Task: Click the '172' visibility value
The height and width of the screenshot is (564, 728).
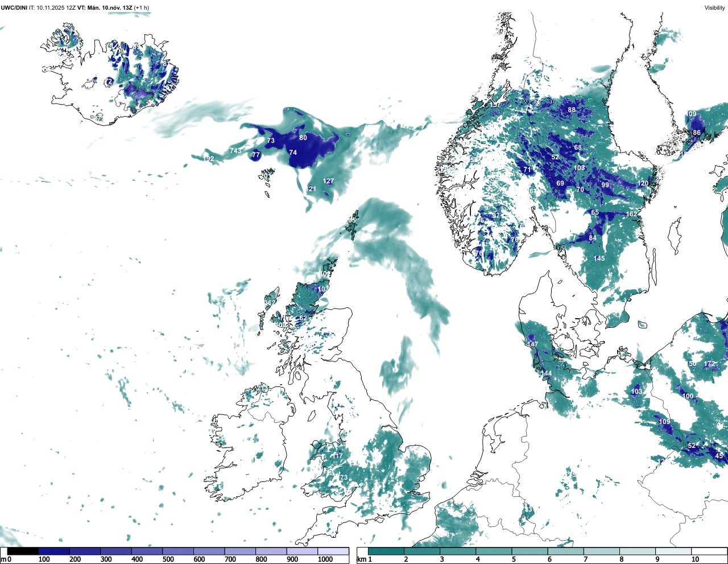Action: (x=709, y=364)
